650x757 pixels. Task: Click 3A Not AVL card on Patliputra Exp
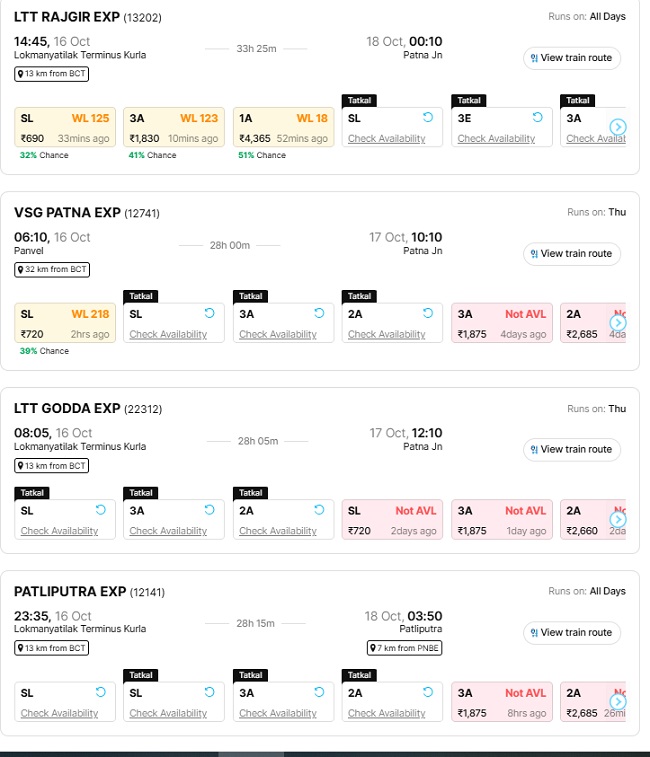[x=501, y=702]
